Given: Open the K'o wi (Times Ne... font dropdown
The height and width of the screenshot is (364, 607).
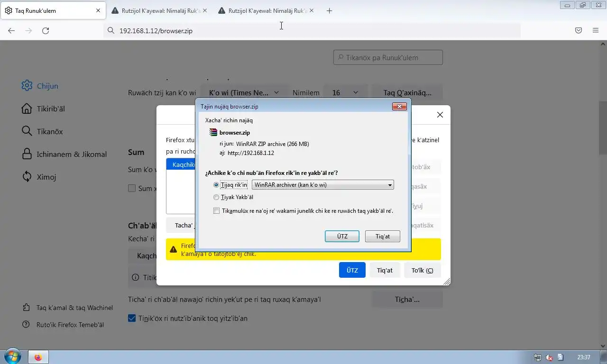Looking at the screenshot, I should tap(244, 92).
